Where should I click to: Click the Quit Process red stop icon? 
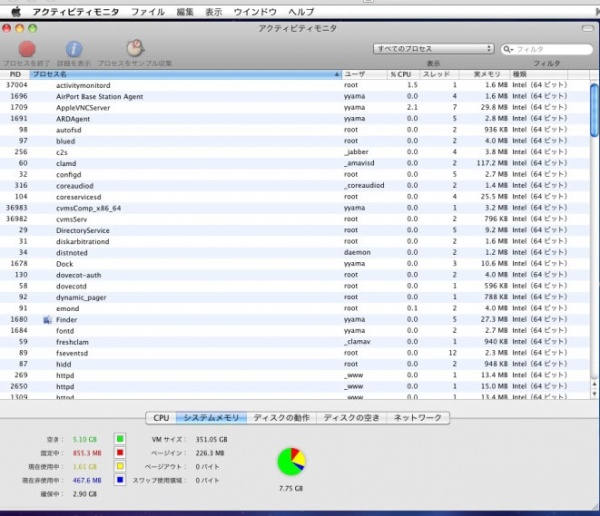tap(27, 49)
